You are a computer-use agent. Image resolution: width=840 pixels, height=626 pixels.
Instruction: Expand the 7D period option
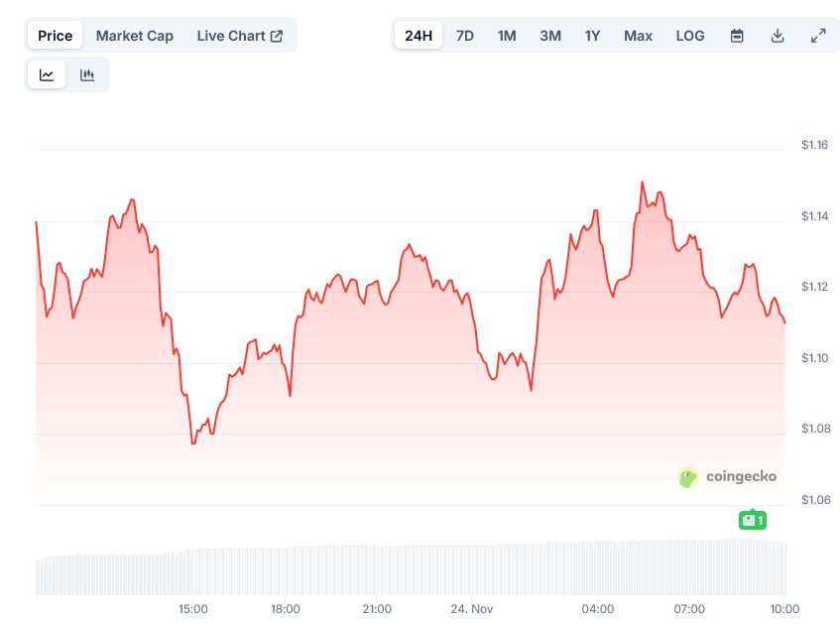(464, 35)
